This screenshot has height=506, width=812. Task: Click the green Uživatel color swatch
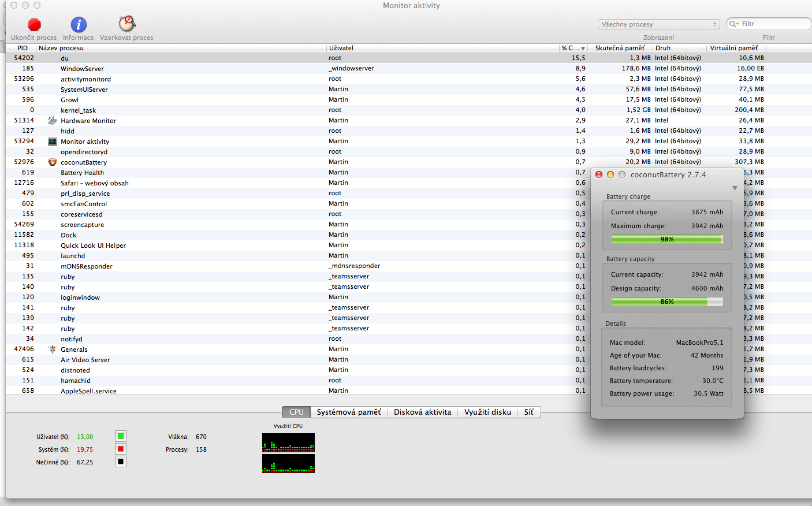[121, 436]
